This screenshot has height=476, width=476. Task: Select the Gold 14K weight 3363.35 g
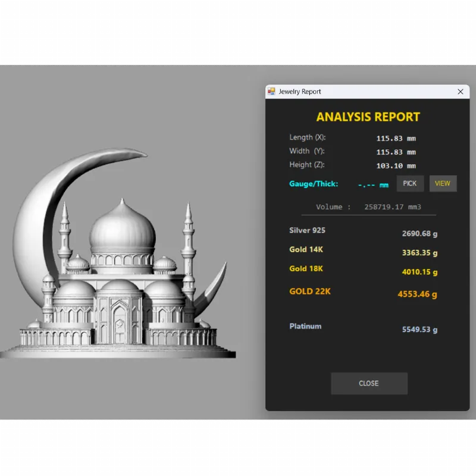(419, 253)
